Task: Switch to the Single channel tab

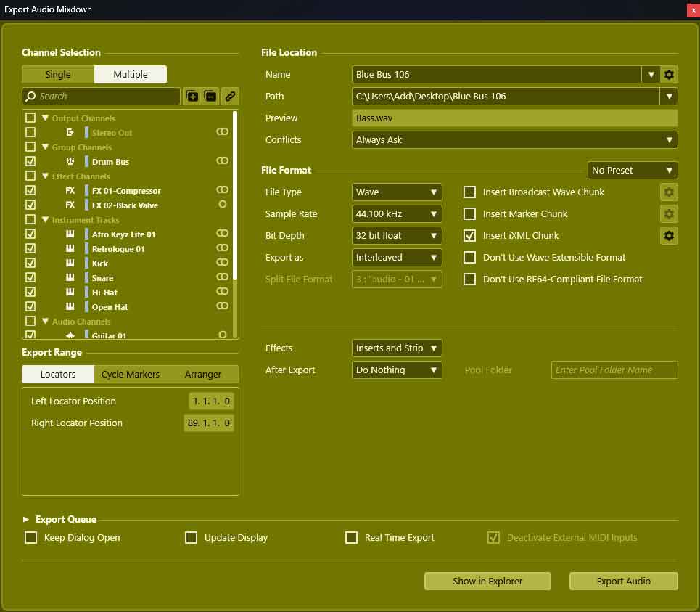Action: (58, 74)
